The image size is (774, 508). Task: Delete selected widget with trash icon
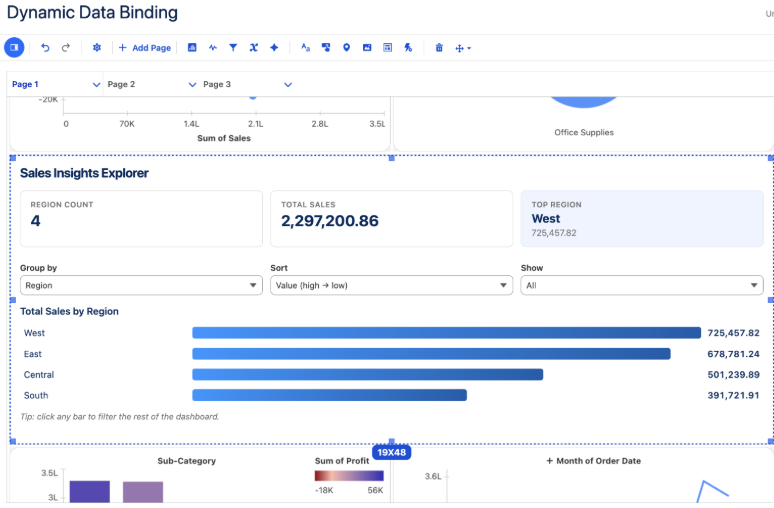pos(439,47)
